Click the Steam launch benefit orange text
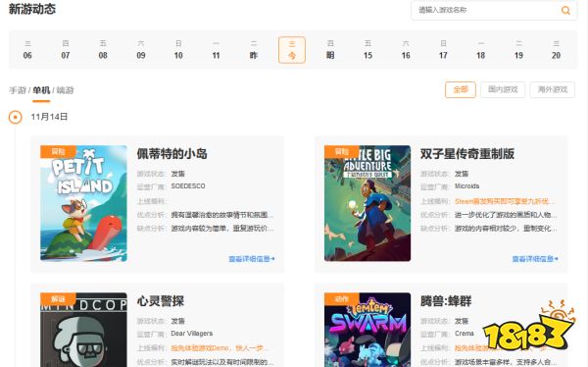The width and height of the screenshot is (588, 367). pos(505,201)
